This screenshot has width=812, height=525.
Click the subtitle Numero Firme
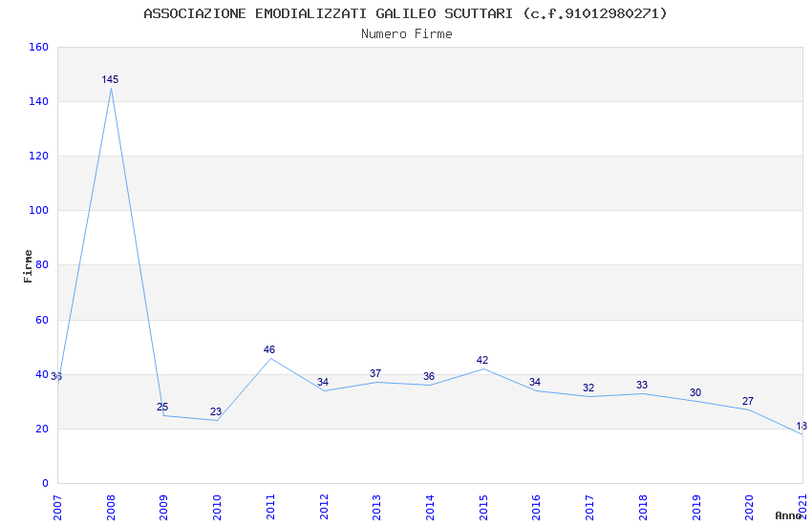(407, 34)
